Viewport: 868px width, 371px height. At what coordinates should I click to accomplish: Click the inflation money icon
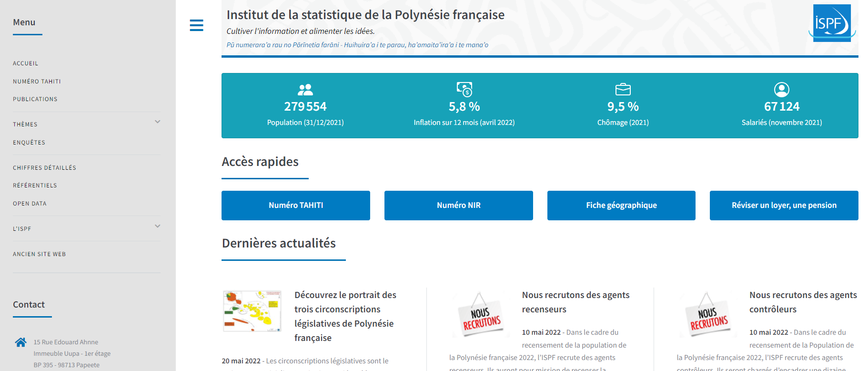tap(464, 89)
